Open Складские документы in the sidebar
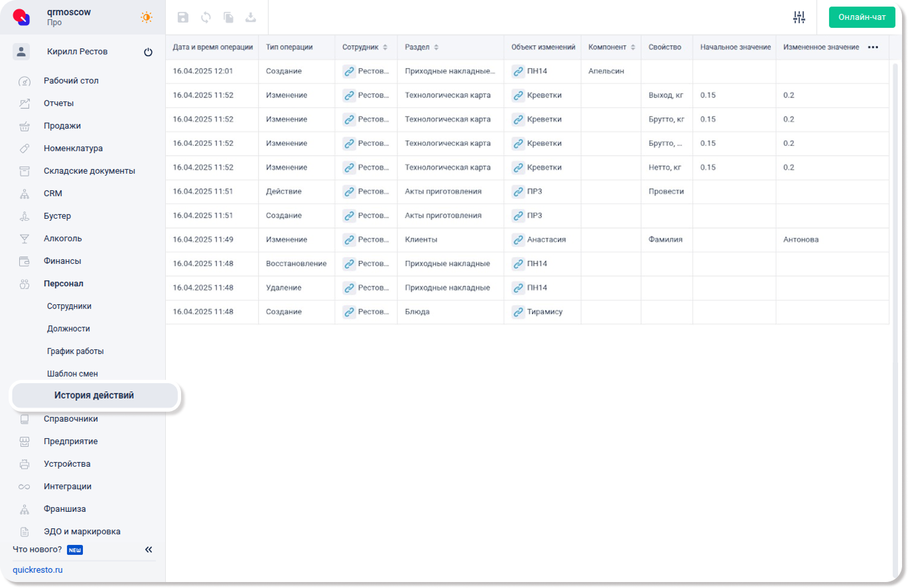The width and height of the screenshot is (908, 588). 89,171
